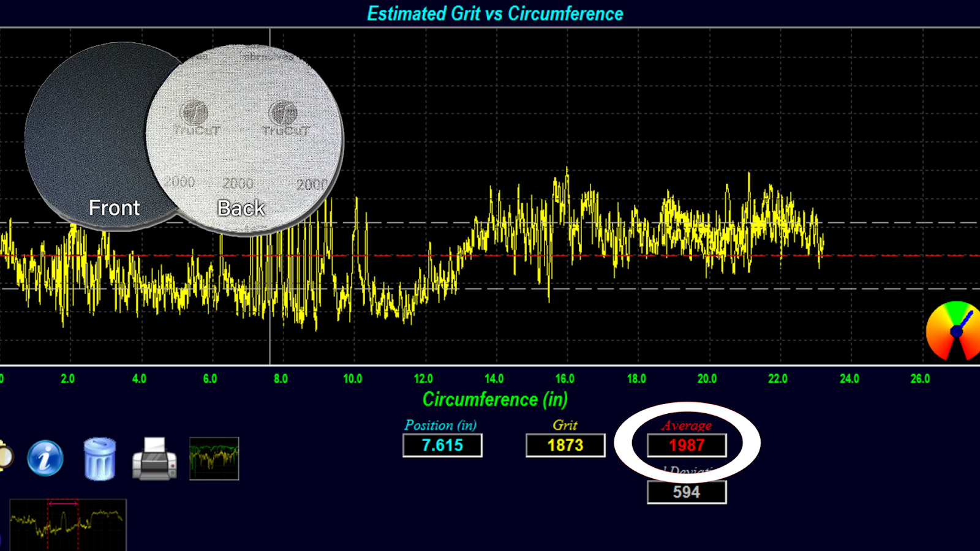The width and height of the screenshot is (980, 551).
Task: Click the 12.0 mark on circumference axis
Action: coord(423,379)
